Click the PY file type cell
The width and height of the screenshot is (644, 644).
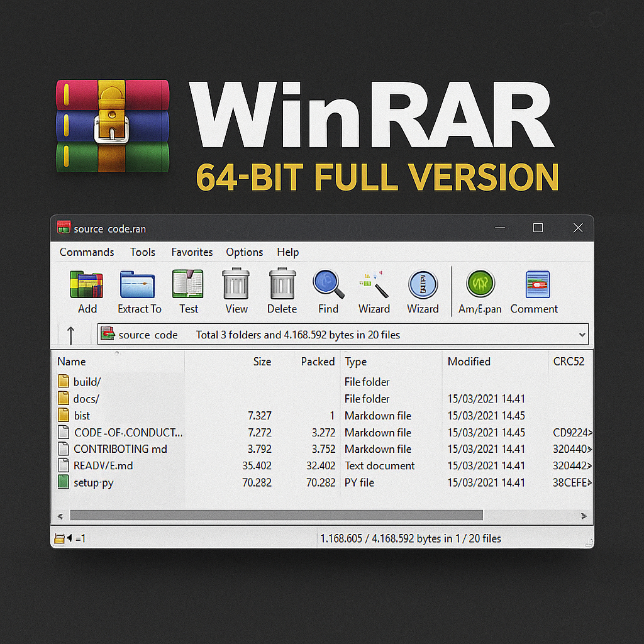[359, 482]
